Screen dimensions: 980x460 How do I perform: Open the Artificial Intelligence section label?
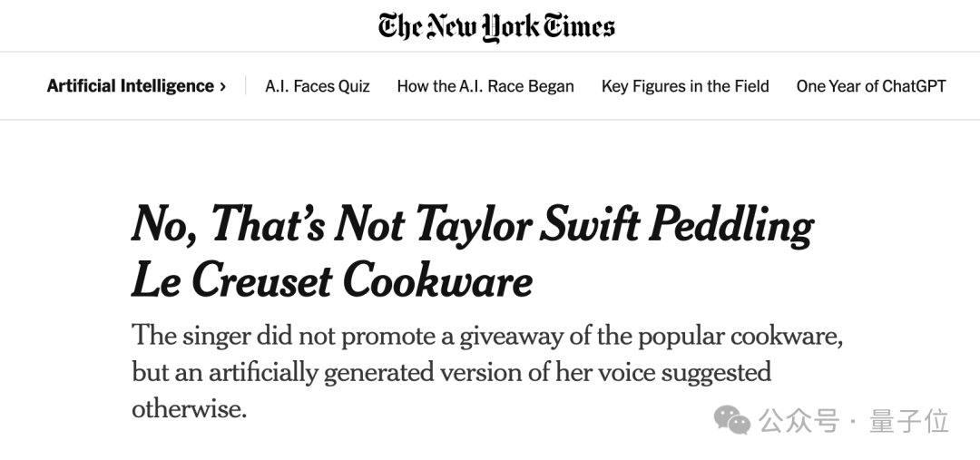130,86
